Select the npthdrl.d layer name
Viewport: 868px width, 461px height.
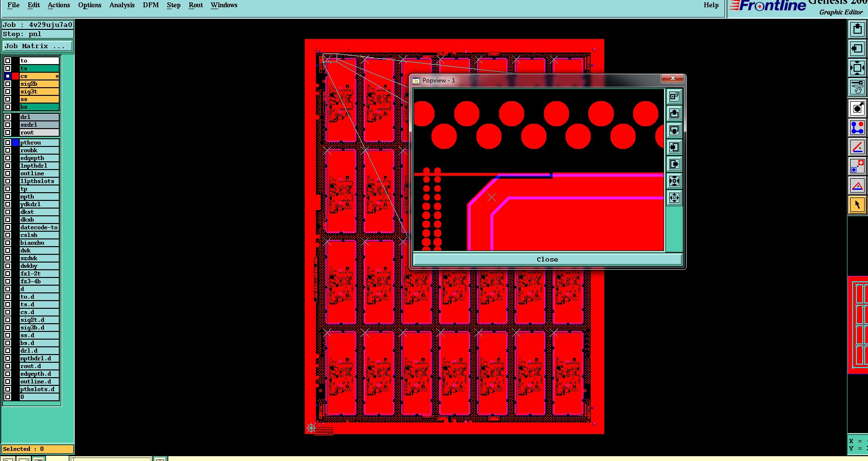click(39, 358)
